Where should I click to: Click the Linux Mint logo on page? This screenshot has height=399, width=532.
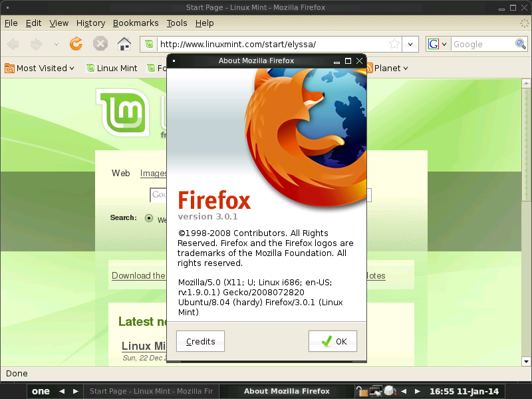tap(123, 112)
